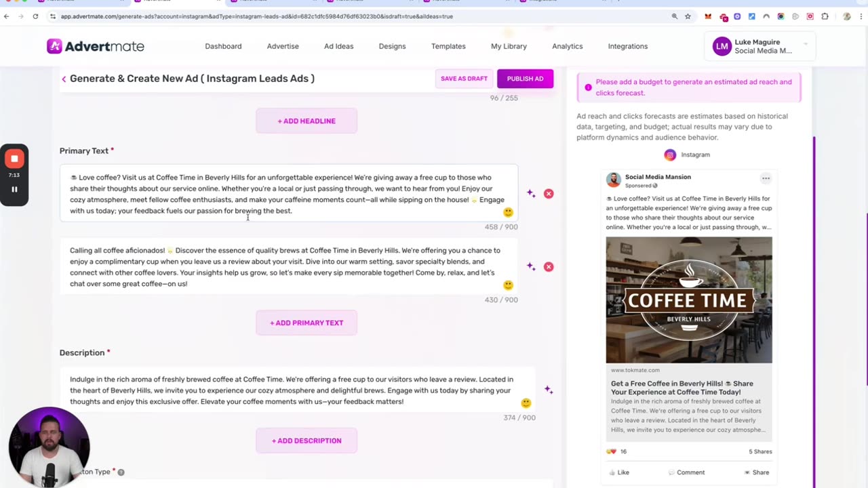Click the 'Primary Text' section label
Screen dimensions: 868x488
click(x=84, y=150)
